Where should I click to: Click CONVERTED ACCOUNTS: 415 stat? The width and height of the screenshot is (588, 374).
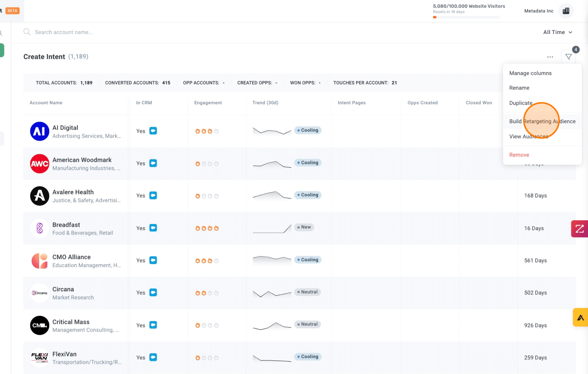click(x=138, y=83)
